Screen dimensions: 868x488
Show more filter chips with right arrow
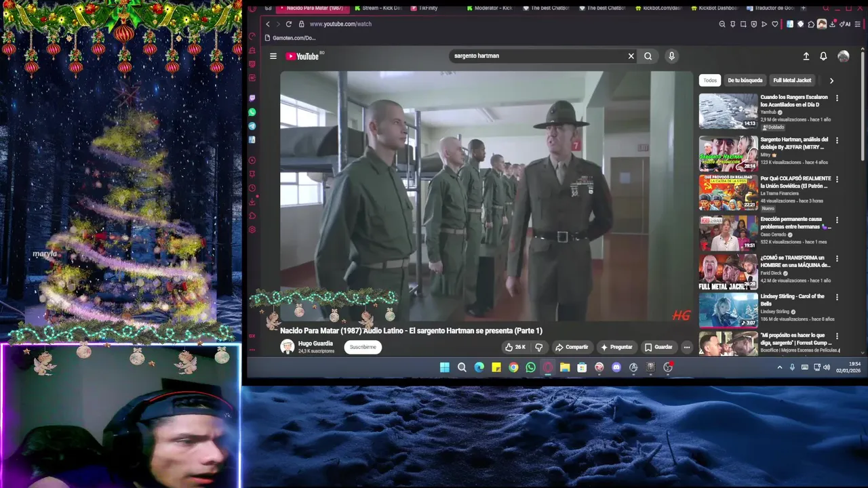pyautogui.click(x=831, y=81)
